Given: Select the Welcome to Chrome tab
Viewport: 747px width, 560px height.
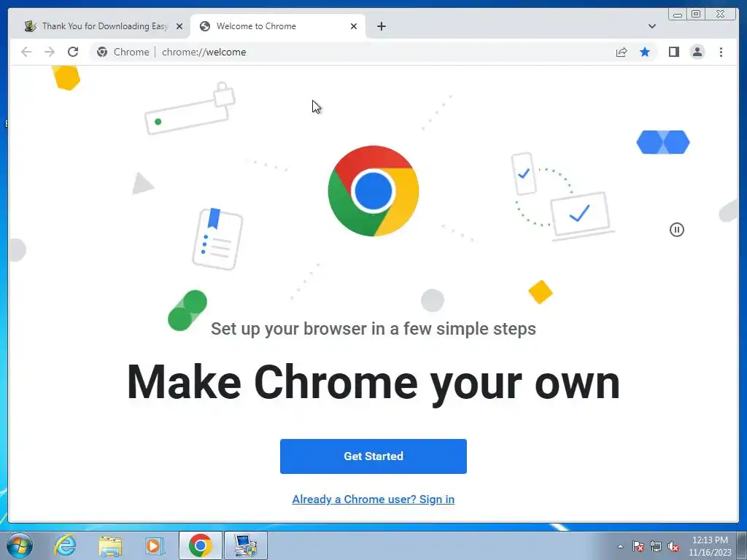Looking at the screenshot, I should point(277,26).
